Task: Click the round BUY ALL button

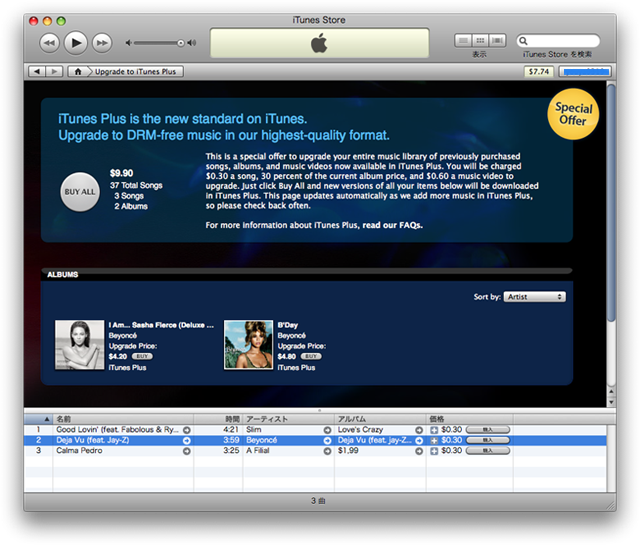Action: (80, 192)
